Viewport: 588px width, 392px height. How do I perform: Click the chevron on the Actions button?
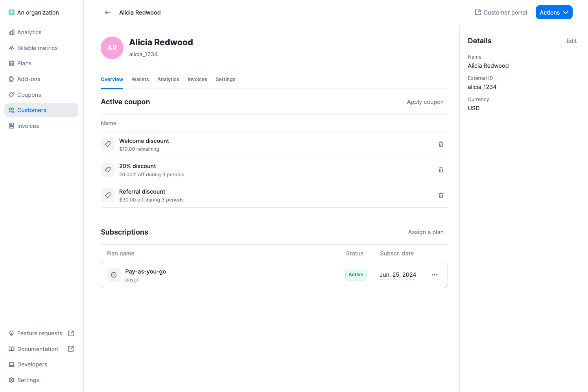tap(566, 12)
